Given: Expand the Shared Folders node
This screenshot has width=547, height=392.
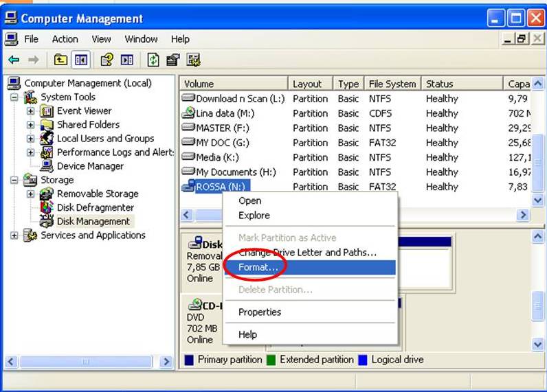Looking at the screenshot, I should [x=31, y=125].
